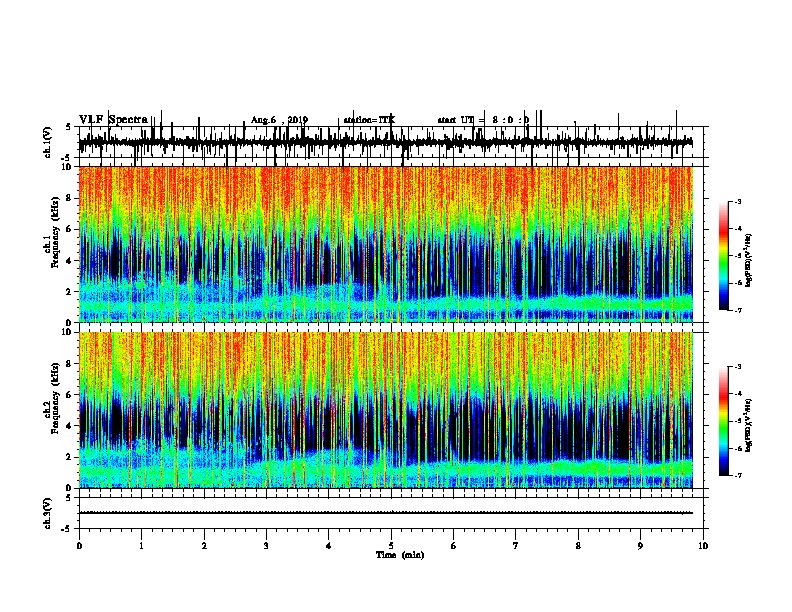This screenshot has width=792, height=612.
Task: Click the "-5" value on ch.2 color bar
Action: 738,421
